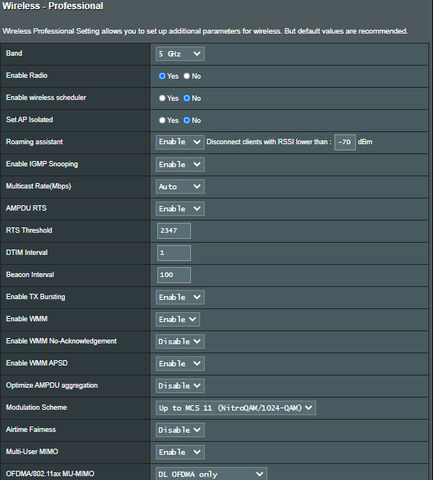Image resolution: width=433 pixels, height=480 pixels.
Task: Open the OFDMA/802.11ax MU-MIMO dropdown
Action: [211, 474]
